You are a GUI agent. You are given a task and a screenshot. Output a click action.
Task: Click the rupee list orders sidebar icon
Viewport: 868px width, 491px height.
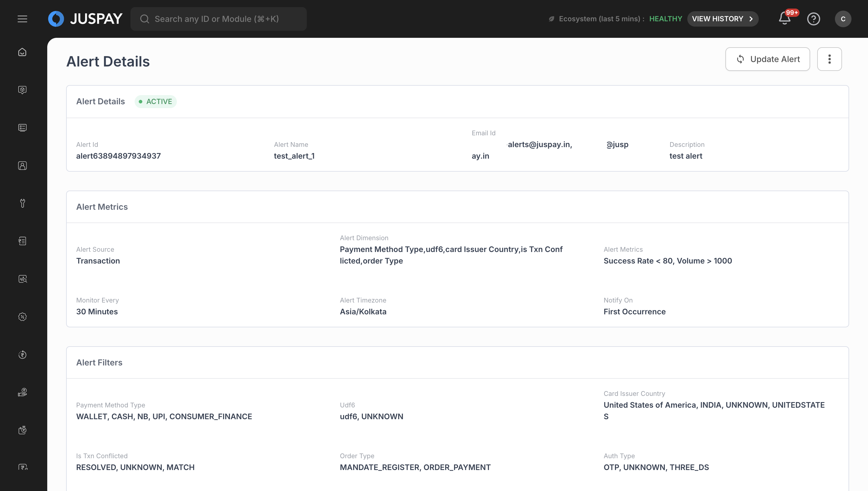coord(22,241)
